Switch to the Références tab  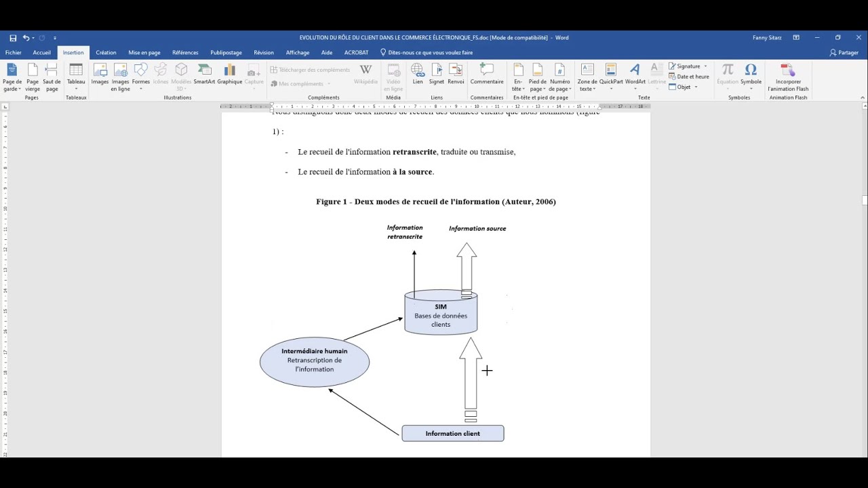point(185,53)
